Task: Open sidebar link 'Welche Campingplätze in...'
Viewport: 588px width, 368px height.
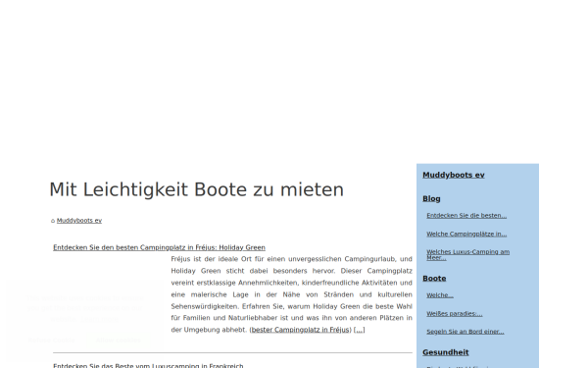Action: pos(466,234)
